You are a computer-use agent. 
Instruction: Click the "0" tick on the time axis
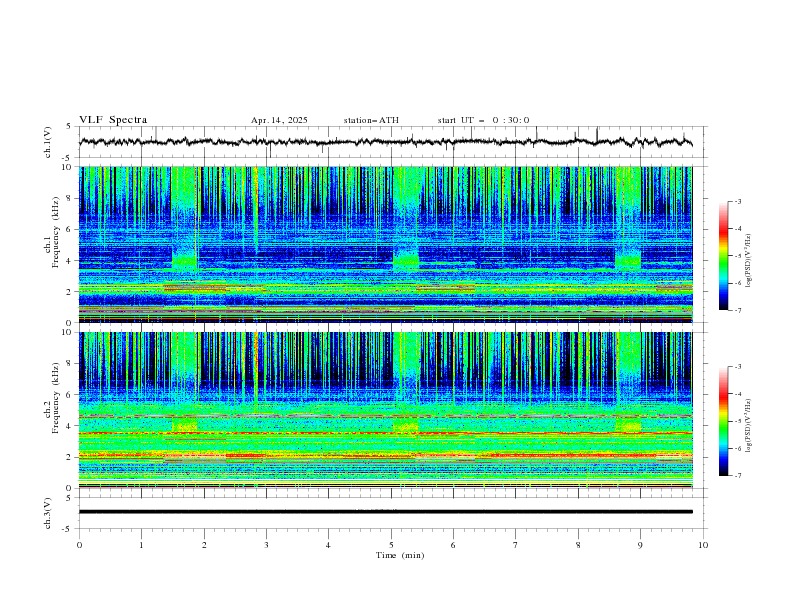(79, 545)
